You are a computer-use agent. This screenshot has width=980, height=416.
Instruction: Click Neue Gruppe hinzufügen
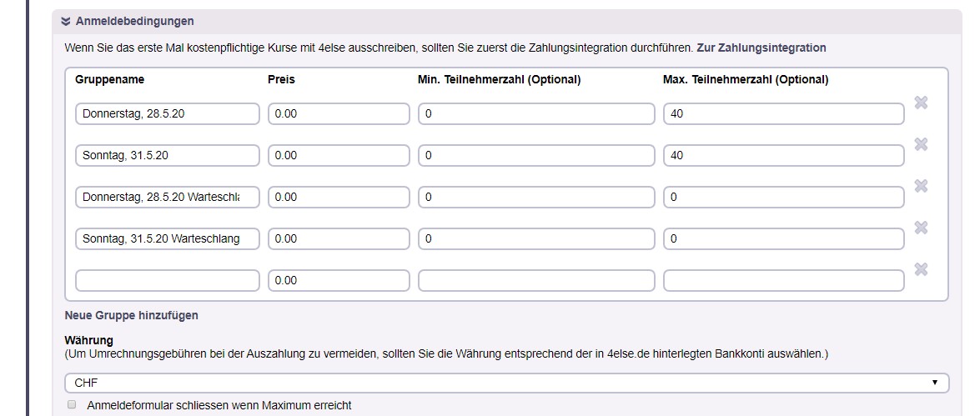click(131, 315)
